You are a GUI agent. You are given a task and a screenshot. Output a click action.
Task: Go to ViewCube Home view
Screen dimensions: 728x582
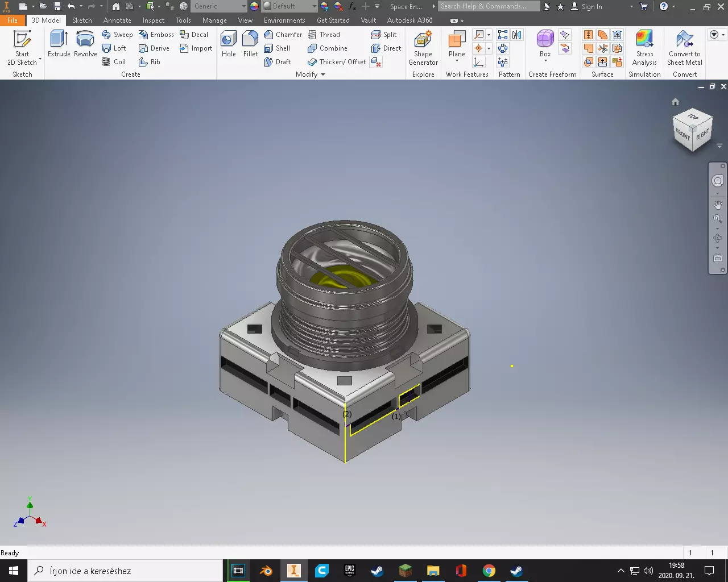coord(675,102)
